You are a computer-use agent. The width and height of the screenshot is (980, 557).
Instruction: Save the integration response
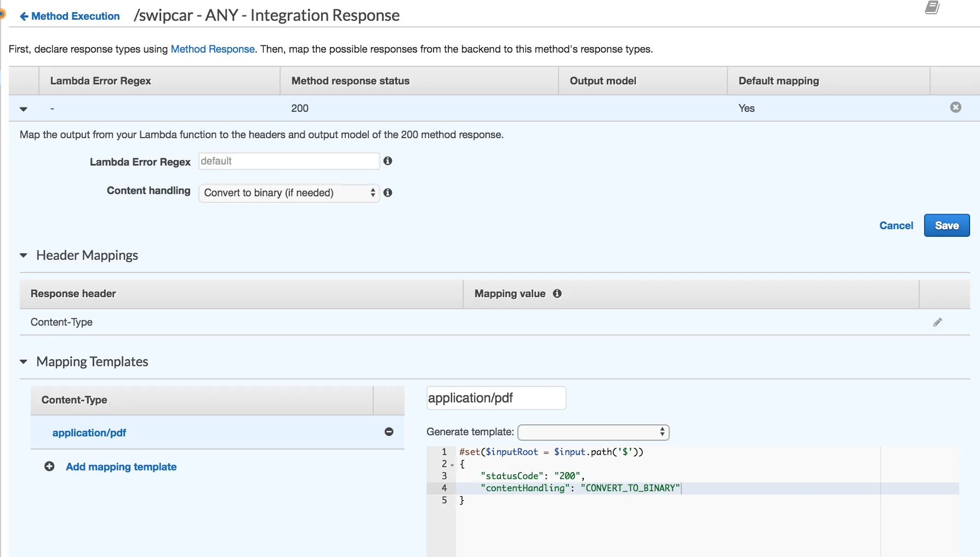click(x=947, y=225)
